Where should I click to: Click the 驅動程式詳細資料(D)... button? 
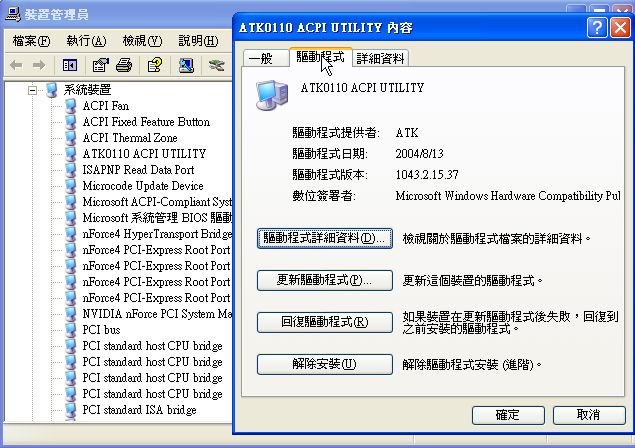(x=324, y=238)
